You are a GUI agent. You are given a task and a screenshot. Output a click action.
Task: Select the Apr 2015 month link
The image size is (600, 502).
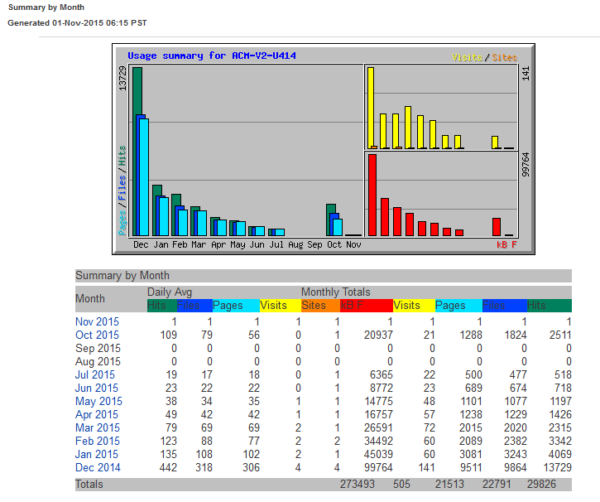(97, 415)
